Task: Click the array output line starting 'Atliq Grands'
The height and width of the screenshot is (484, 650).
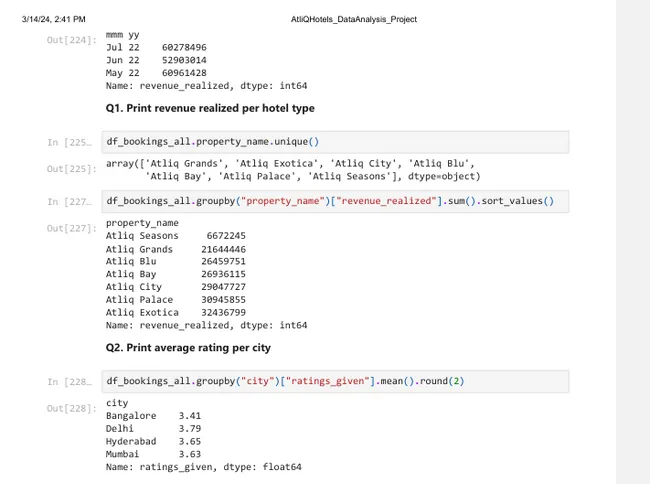Action: coord(290,164)
